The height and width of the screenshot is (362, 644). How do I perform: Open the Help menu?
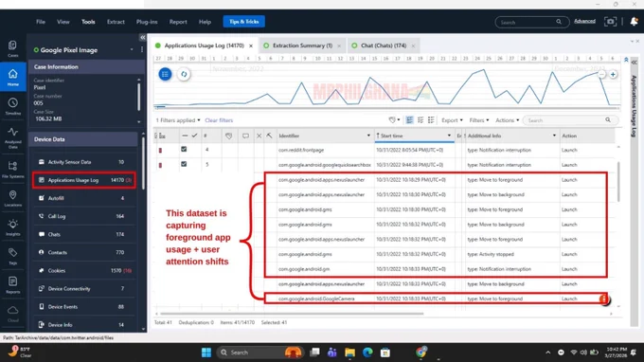click(x=205, y=22)
